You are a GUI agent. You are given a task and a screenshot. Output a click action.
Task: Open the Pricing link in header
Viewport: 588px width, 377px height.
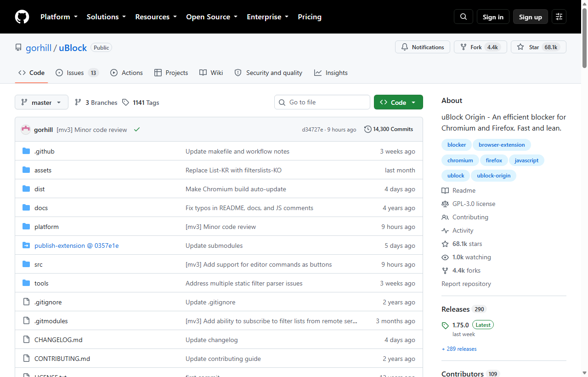(310, 17)
